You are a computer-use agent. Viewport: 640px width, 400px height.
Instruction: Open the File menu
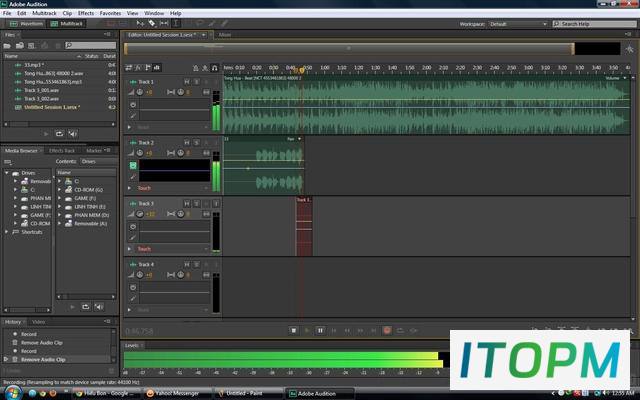(7, 13)
